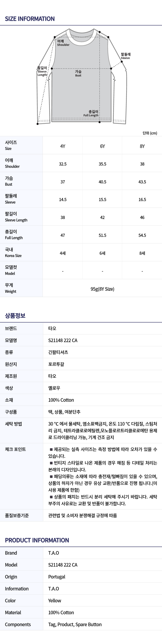Click the Tag, Product, Spare Button text
The height and width of the screenshot is (644, 162).
(75, 624)
